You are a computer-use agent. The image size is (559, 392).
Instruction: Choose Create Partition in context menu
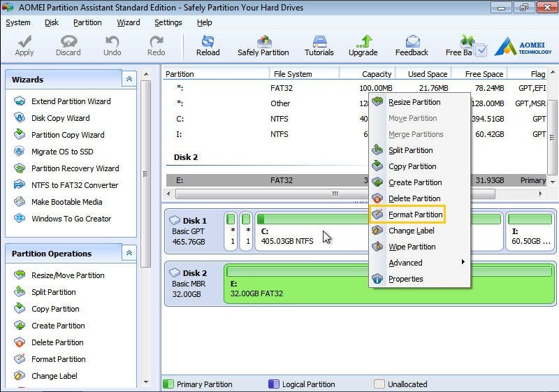pos(420,182)
